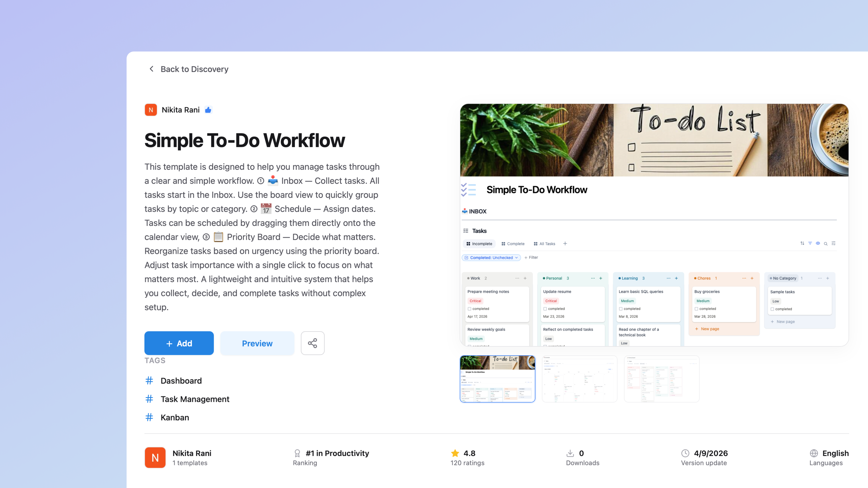Click the plus icon in Learning column header
This screenshot has height=488, width=868.
[676, 278]
